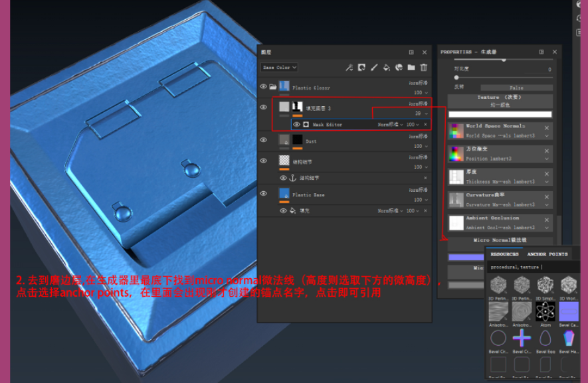The height and width of the screenshot is (383, 588).
Task: Click the trash icon to delete layer
Action: (x=424, y=68)
